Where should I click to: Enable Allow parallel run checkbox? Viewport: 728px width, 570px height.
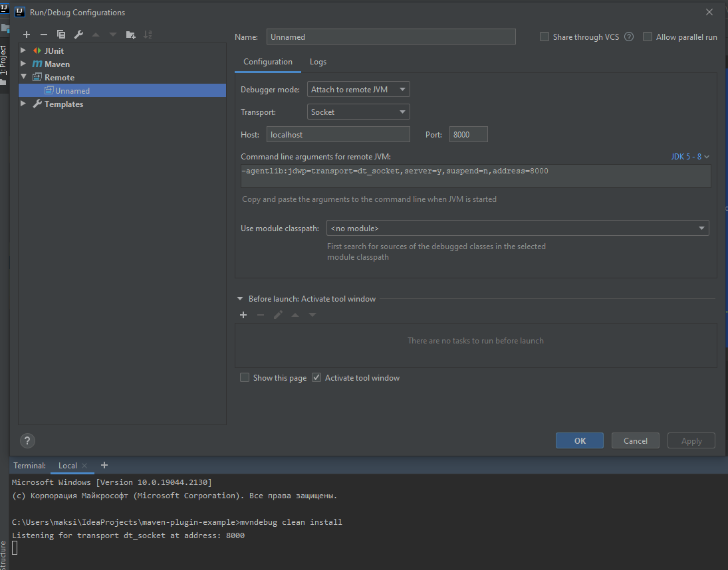pyautogui.click(x=648, y=37)
